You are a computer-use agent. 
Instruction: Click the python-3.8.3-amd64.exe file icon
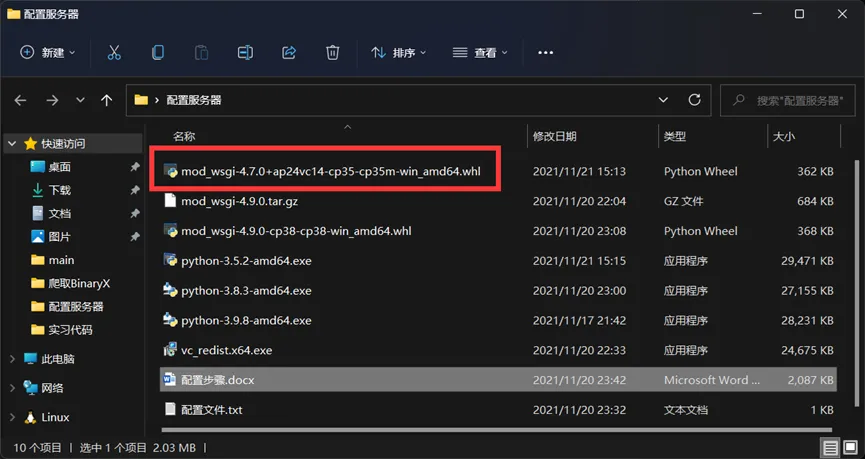[x=170, y=290]
